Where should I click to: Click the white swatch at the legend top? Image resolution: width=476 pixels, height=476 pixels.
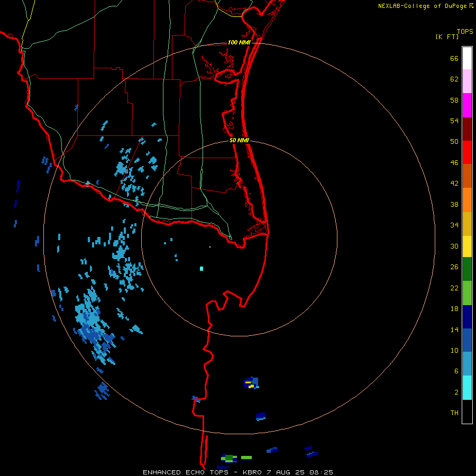(467, 58)
